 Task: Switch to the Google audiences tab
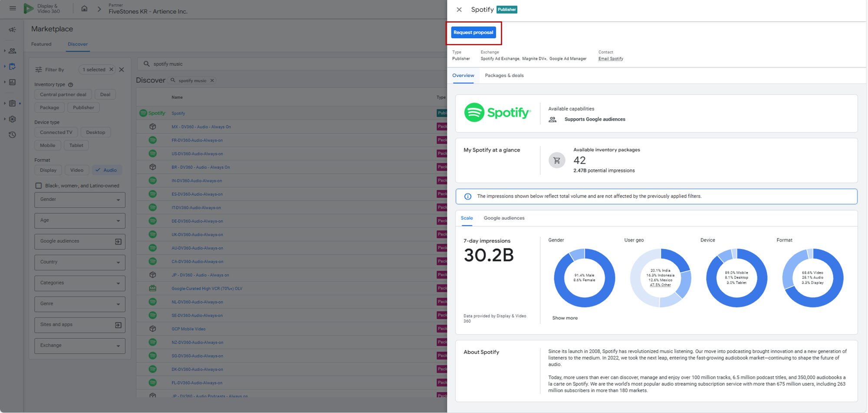(504, 218)
